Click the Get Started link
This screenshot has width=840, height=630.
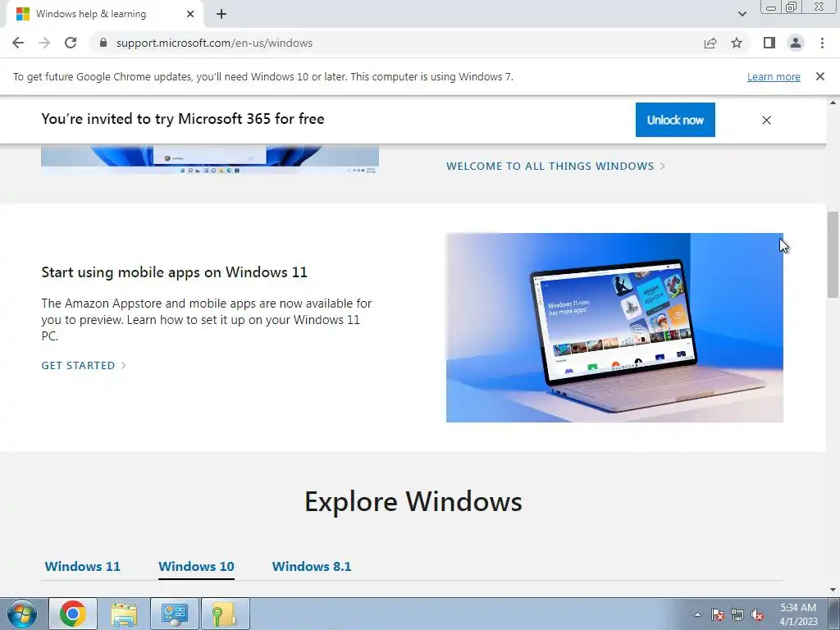click(84, 365)
